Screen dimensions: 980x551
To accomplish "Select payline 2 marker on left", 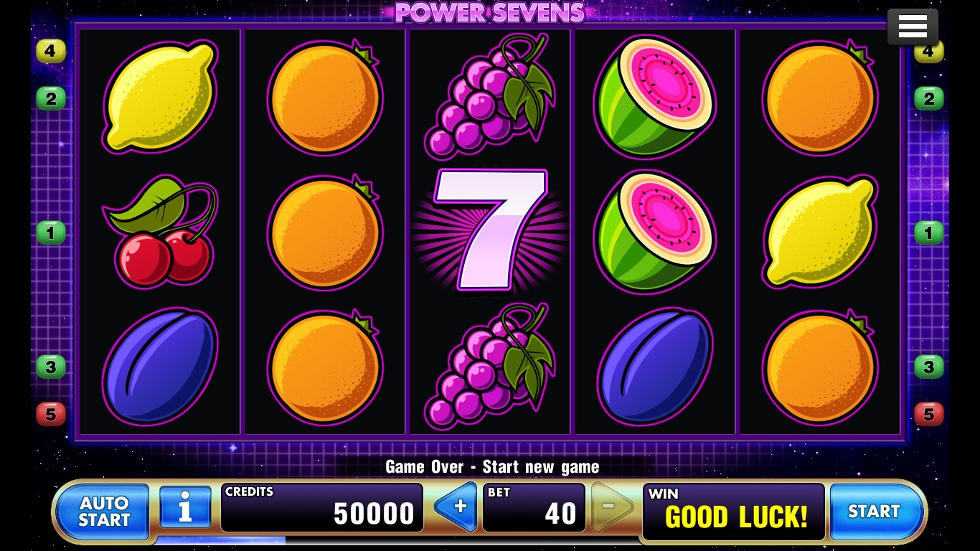I will point(50,98).
